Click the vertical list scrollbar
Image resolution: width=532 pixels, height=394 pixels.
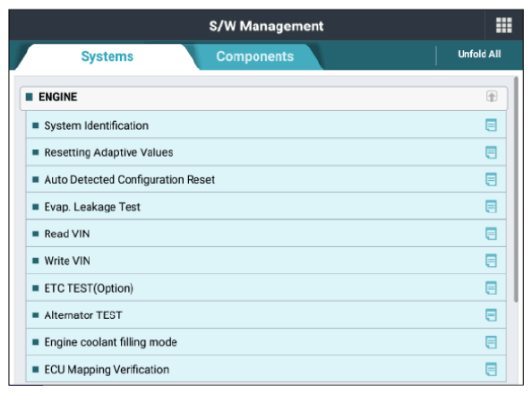click(516, 189)
